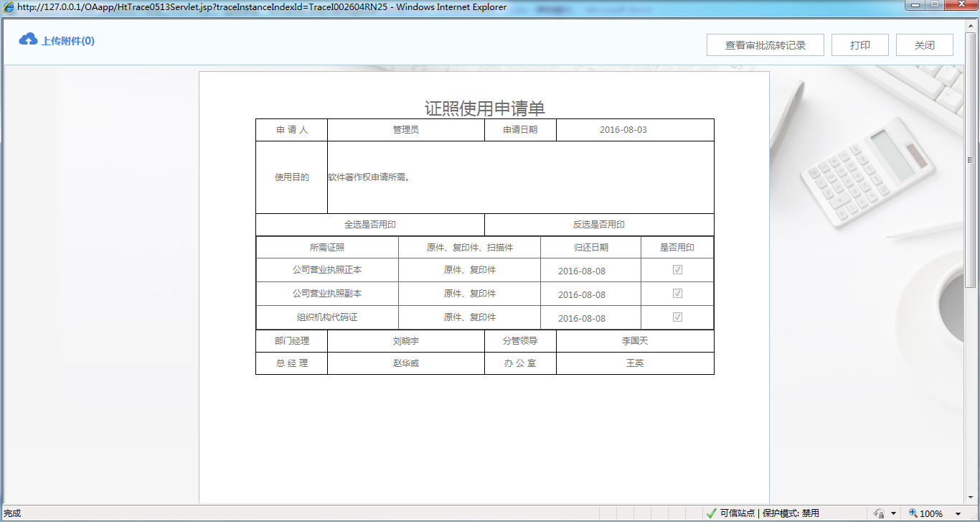The height and width of the screenshot is (522, 980).
Task: Toggle the 公司营业执照副本 seal checkbox
Action: click(x=677, y=294)
